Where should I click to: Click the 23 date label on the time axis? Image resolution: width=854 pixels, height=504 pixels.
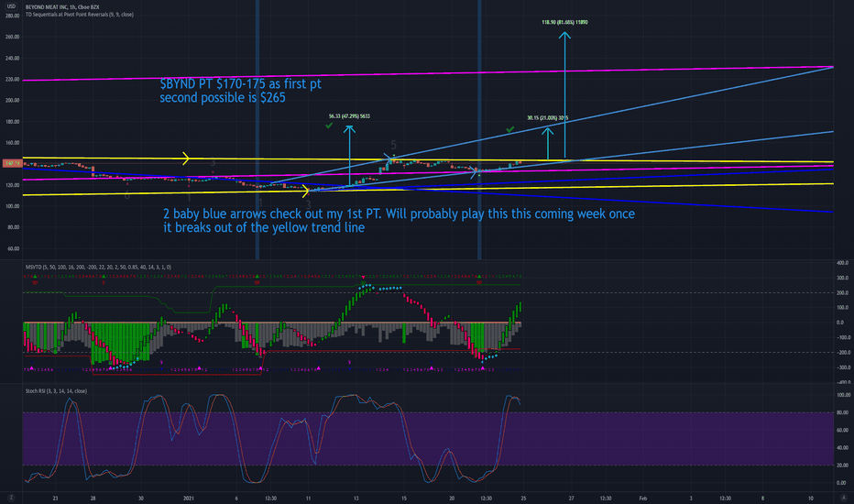(55, 498)
